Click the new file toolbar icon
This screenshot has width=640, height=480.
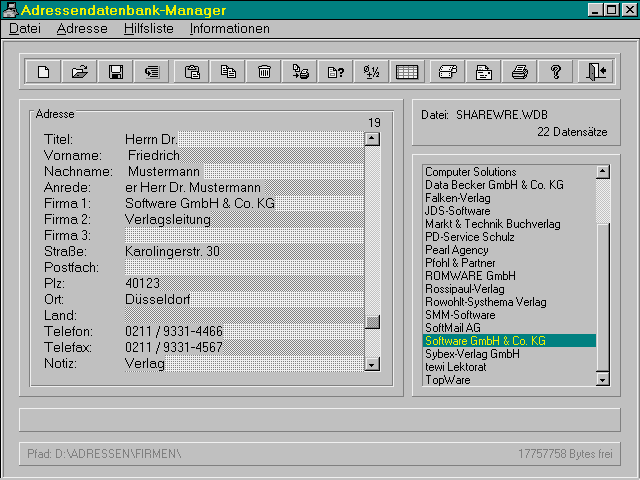click(x=43, y=71)
